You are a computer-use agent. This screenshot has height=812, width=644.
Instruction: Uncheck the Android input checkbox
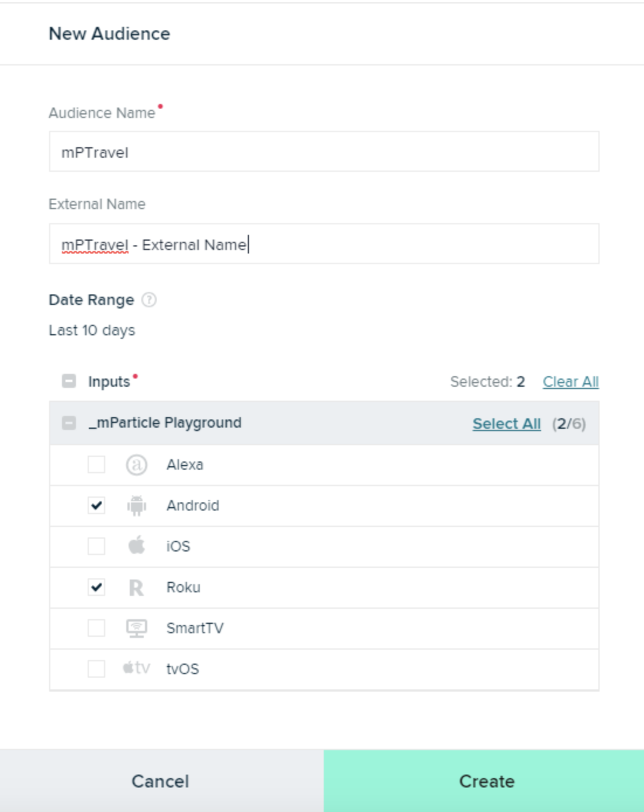pos(96,505)
